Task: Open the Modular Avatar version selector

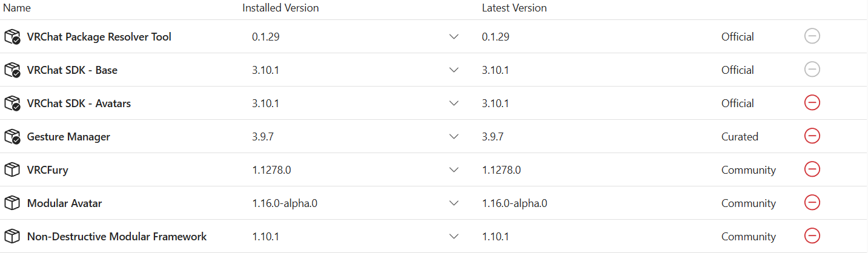Action: 454,203
